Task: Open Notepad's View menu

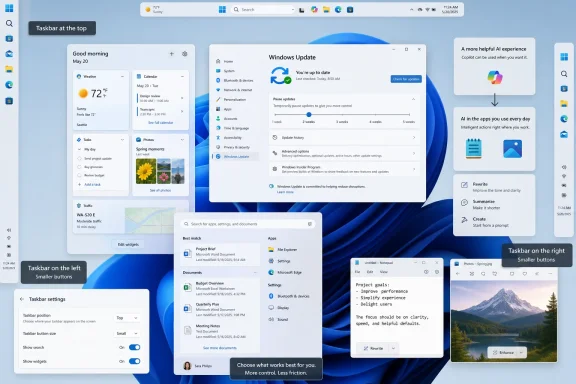Action: pos(384,272)
